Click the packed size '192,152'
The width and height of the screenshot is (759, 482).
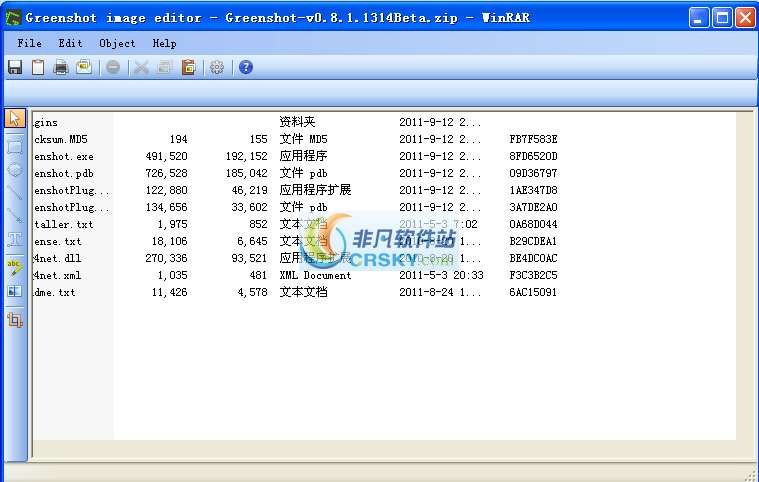(x=246, y=156)
